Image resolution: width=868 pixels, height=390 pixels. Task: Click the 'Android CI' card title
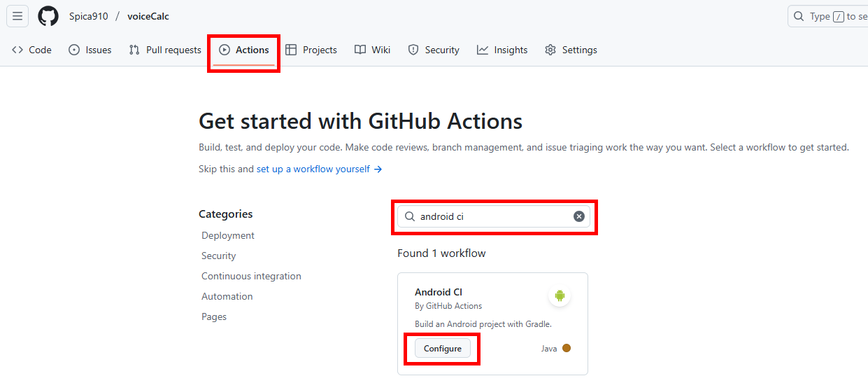[x=439, y=292]
